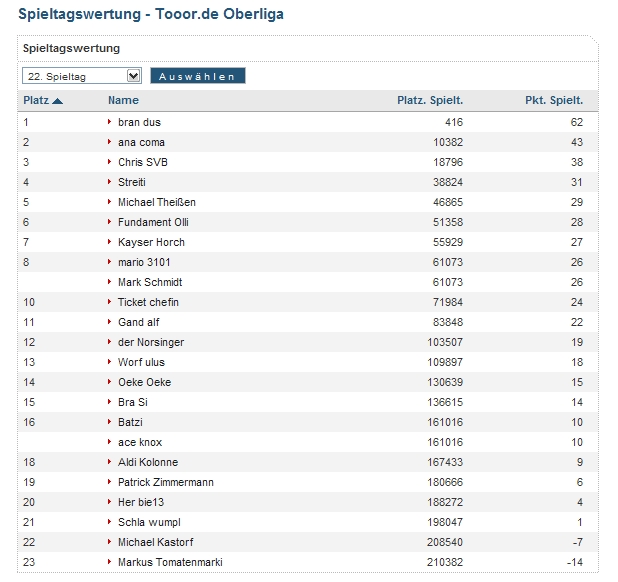Open the ana coma player link
This screenshot has width=618, height=582.
coord(141,142)
